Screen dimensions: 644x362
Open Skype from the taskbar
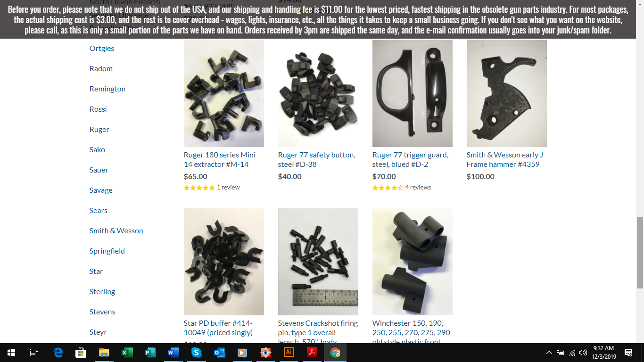[x=196, y=353]
